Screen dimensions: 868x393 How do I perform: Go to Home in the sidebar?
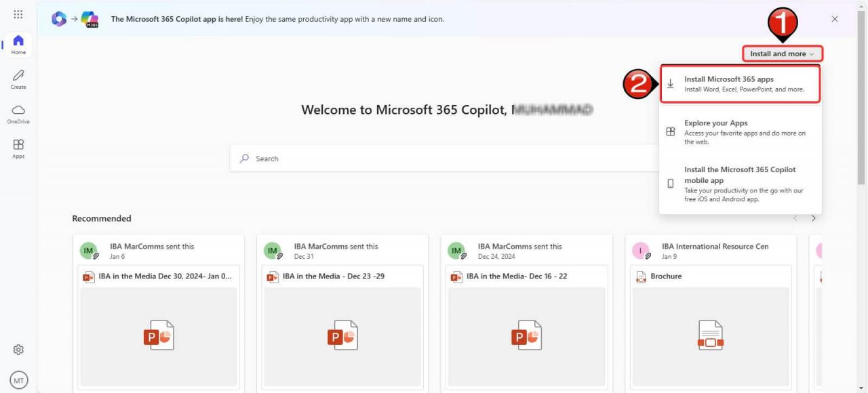tap(18, 45)
